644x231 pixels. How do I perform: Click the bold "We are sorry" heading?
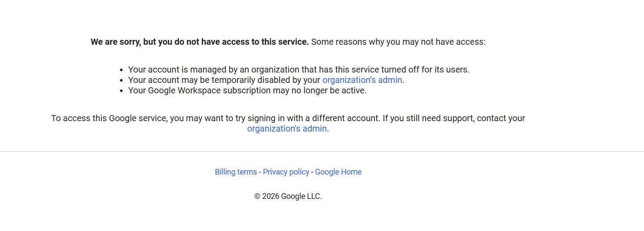coord(200,42)
